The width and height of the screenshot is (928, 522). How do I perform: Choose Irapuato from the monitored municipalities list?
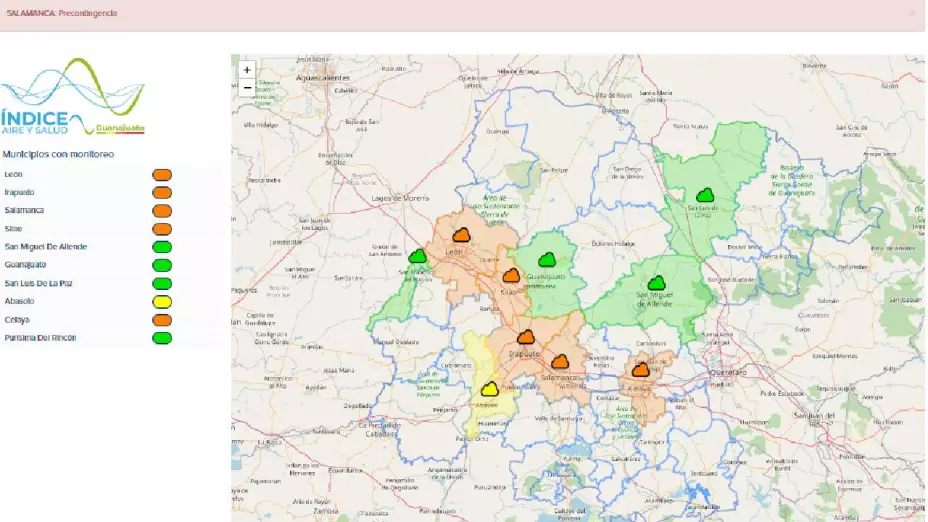19,192
